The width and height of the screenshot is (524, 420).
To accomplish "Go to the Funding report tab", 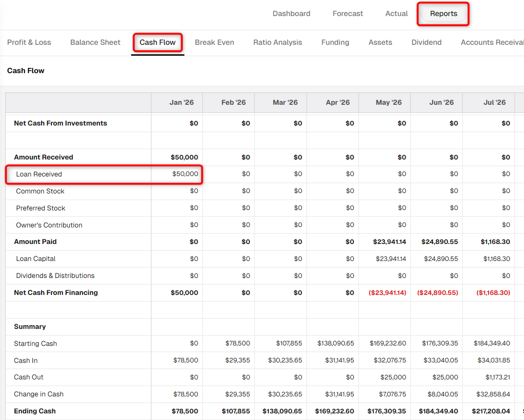I will (335, 42).
